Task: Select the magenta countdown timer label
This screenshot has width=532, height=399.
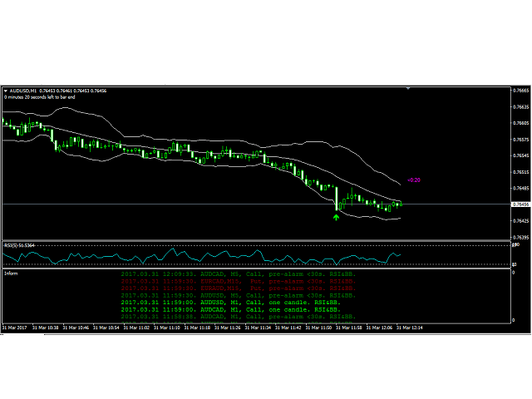Action: click(x=413, y=180)
